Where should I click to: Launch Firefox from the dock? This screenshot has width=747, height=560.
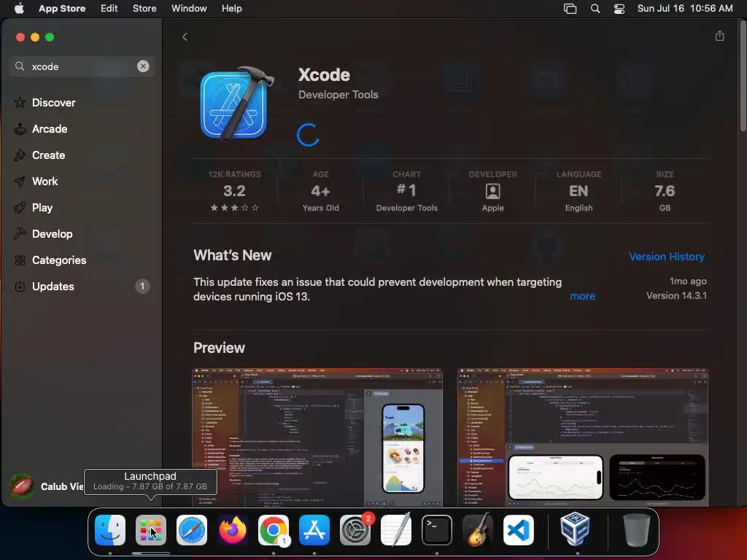pos(233,530)
